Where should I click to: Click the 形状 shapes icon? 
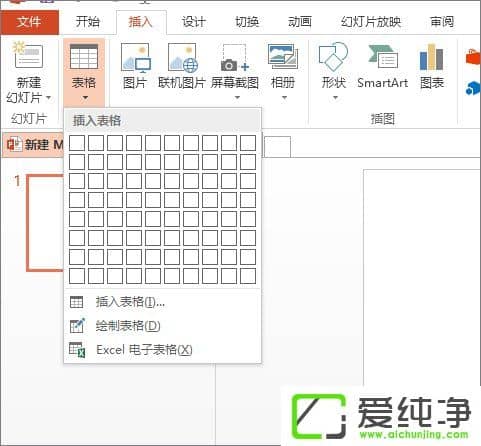[x=333, y=57]
